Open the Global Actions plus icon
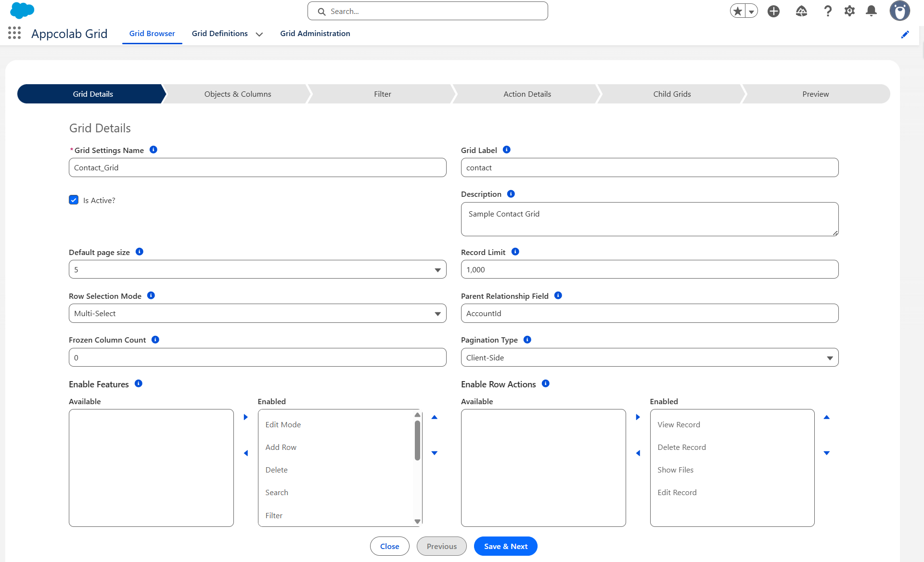 [773, 11]
